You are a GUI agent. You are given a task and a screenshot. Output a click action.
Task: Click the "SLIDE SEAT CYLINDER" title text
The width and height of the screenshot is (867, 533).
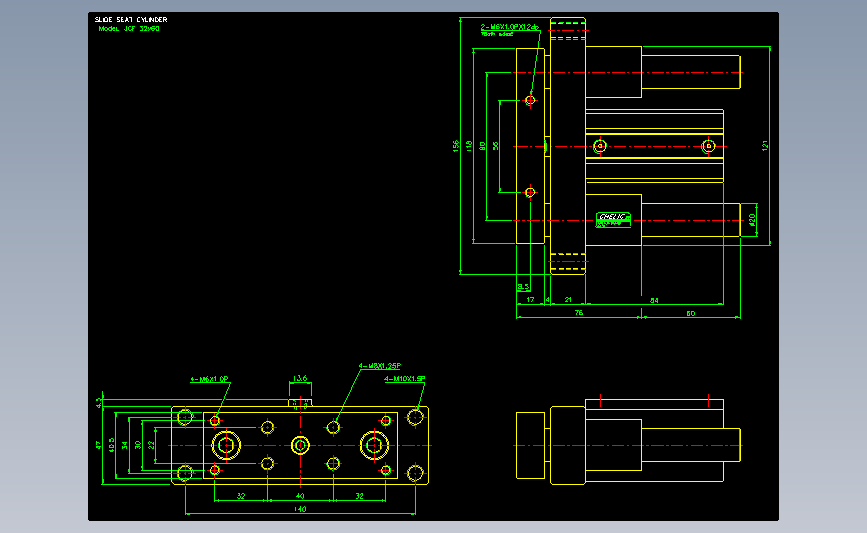pyautogui.click(x=131, y=19)
